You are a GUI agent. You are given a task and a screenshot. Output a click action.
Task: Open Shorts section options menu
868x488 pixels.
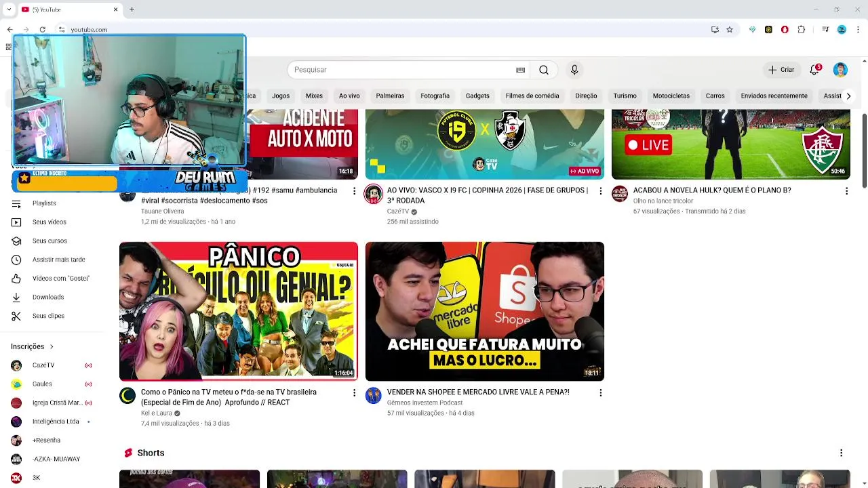[x=841, y=453]
